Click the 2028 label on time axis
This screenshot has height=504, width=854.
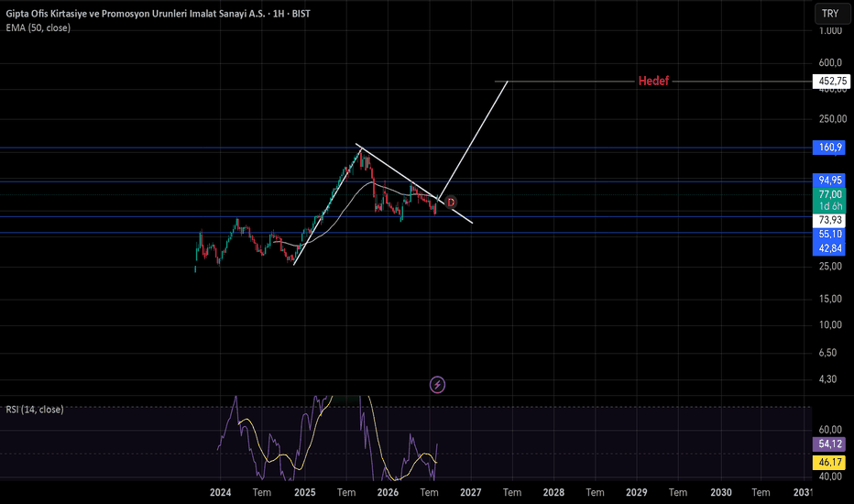coord(553,493)
